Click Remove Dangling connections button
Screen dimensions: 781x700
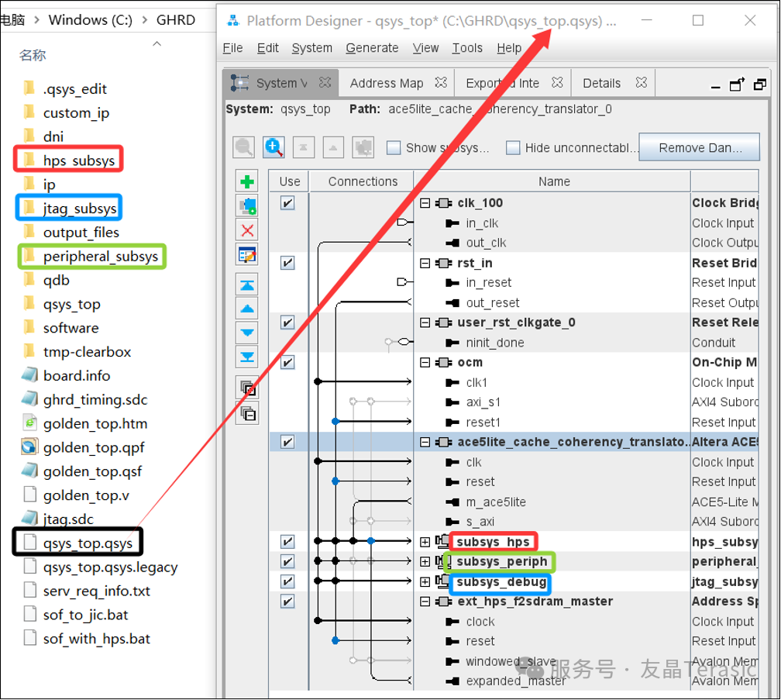point(700,147)
